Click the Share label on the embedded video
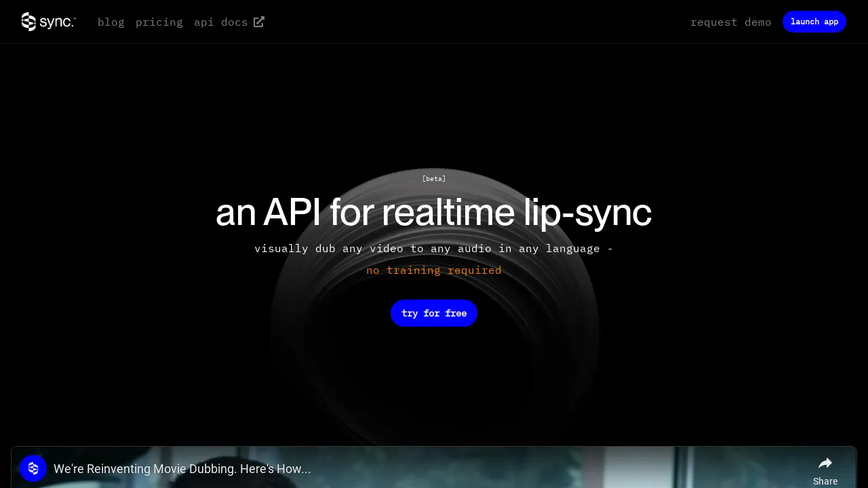This screenshot has width=868, height=488. coord(825,481)
